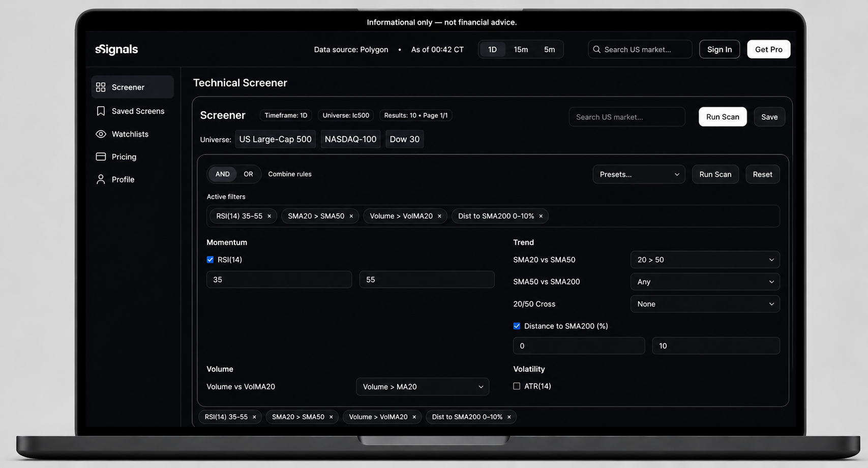Go to Screener in sidebar
868x468 pixels.
(x=132, y=87)
